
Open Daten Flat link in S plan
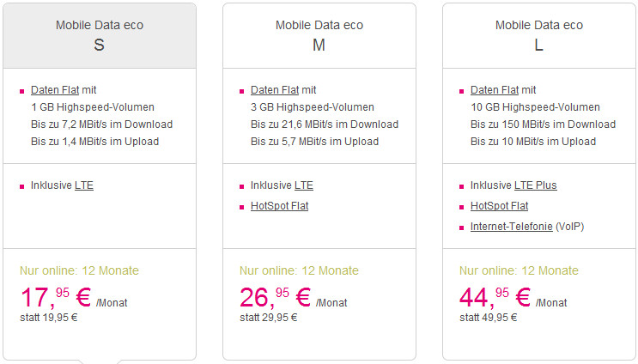(55, 90)
